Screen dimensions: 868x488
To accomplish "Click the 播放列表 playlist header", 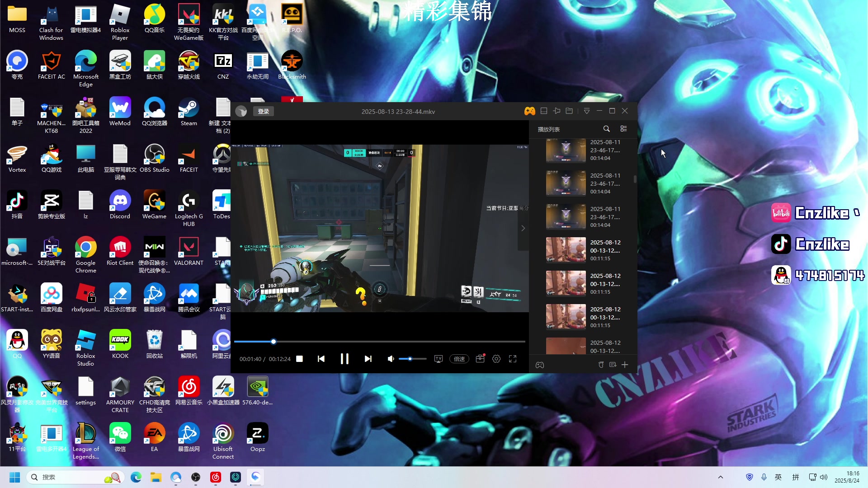I will [x=549, y=129].
